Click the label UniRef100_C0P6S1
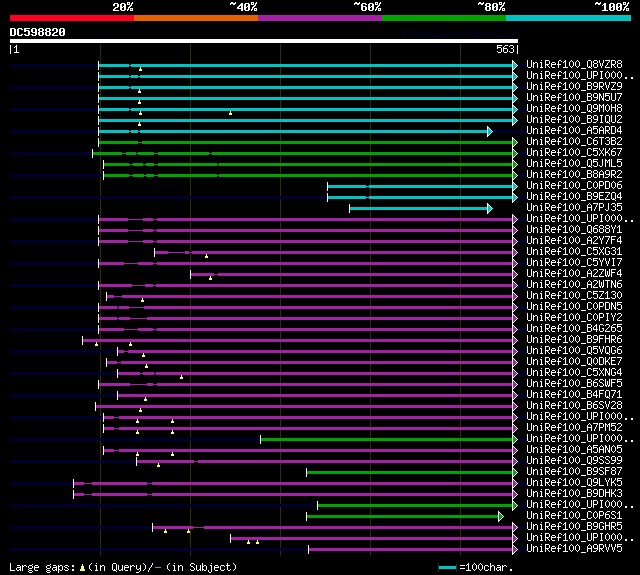Viewport: 640px width, 575px height. click(574, 516)
